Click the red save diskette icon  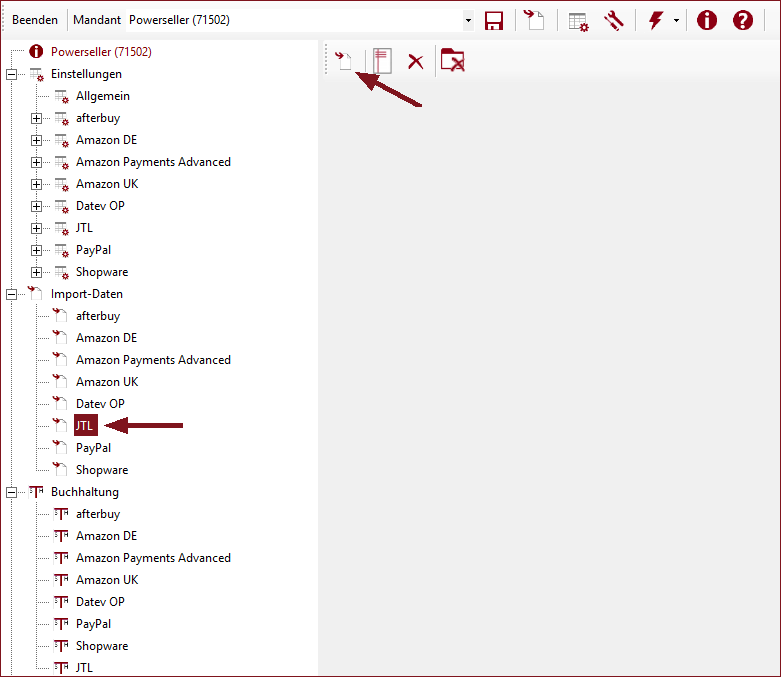493,21
